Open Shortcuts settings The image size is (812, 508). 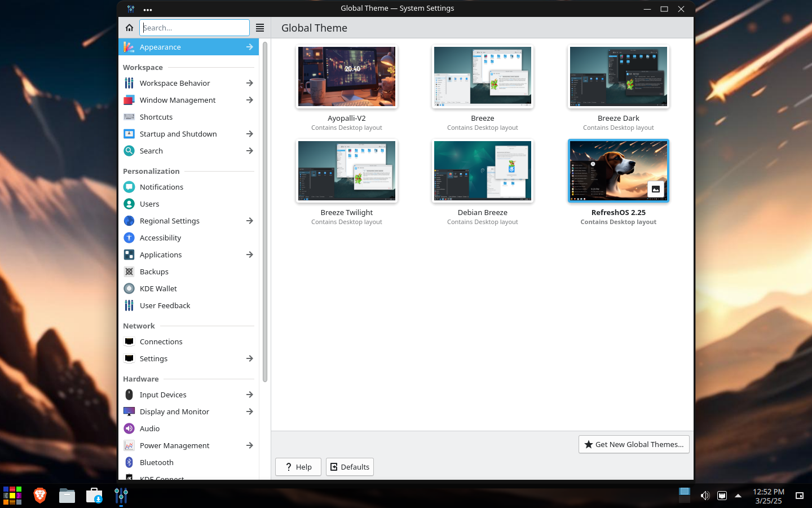188,117
